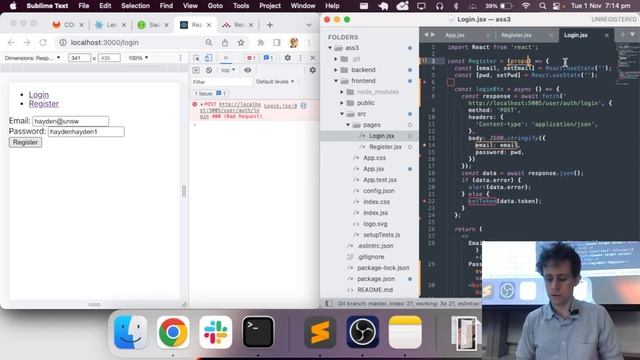Image resolution: width=640 pixels, height=360 pixels.
Task: Switch to the Register.jsx tab in Sublime
Action: coord(516,36)
